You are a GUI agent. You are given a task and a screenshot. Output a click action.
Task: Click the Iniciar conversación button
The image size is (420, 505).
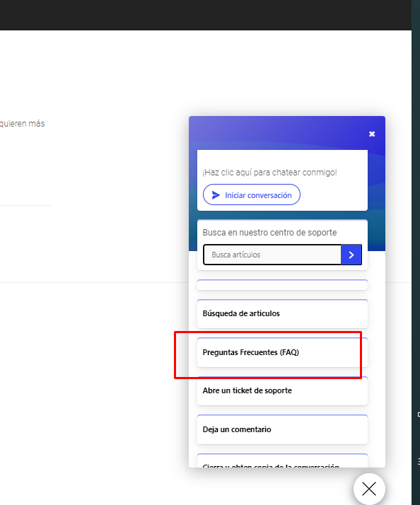[252, 195]
